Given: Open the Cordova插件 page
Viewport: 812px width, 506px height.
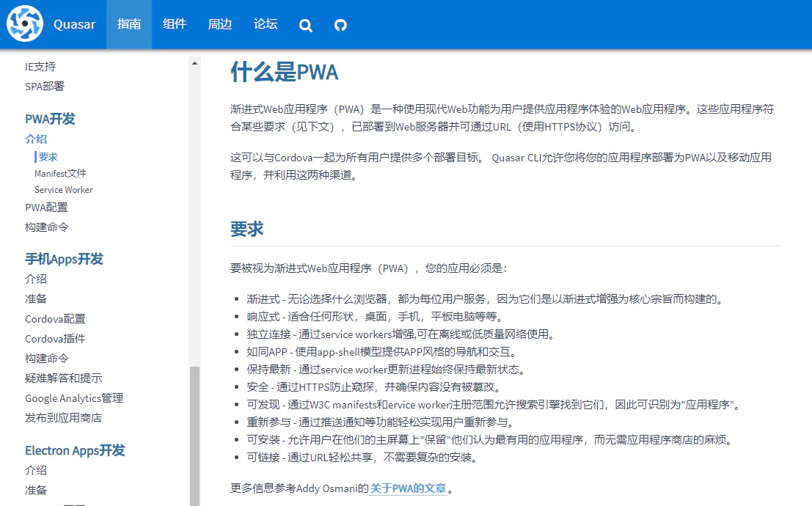Looking at the screenshot, I should coord(56,338).
